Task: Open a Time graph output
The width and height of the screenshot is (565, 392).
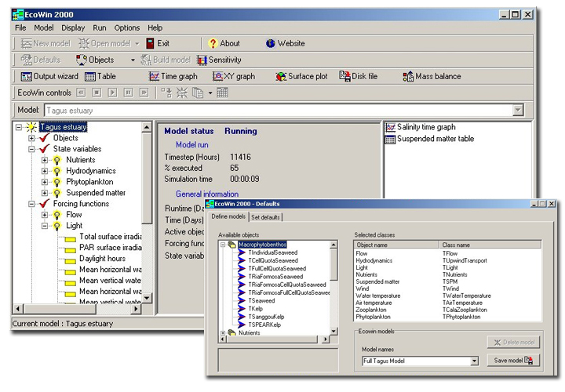Action: [154, 76]
